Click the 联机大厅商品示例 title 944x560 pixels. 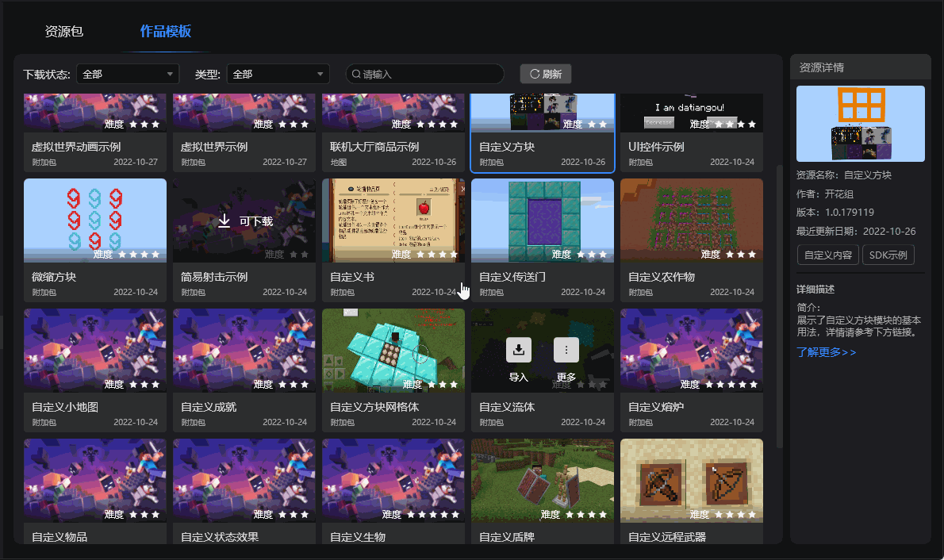click(374, 147)
